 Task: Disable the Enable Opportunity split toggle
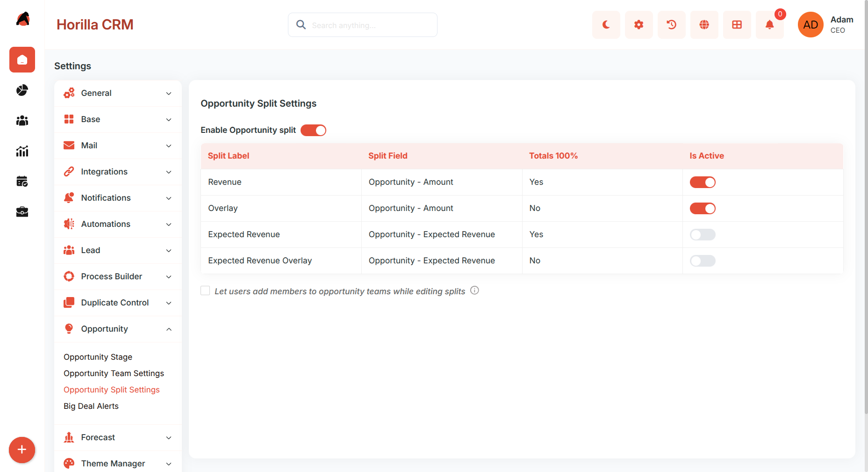[313, 130]
